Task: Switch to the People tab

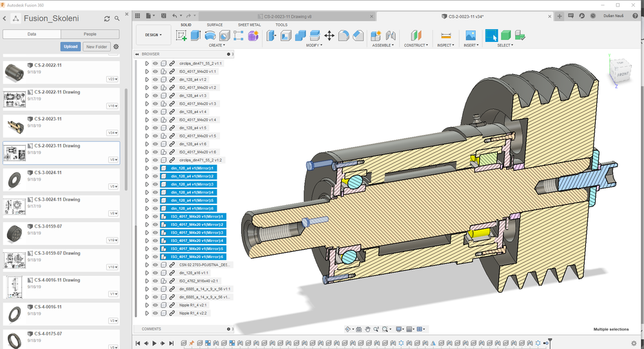Action: (x=90, y=34)
